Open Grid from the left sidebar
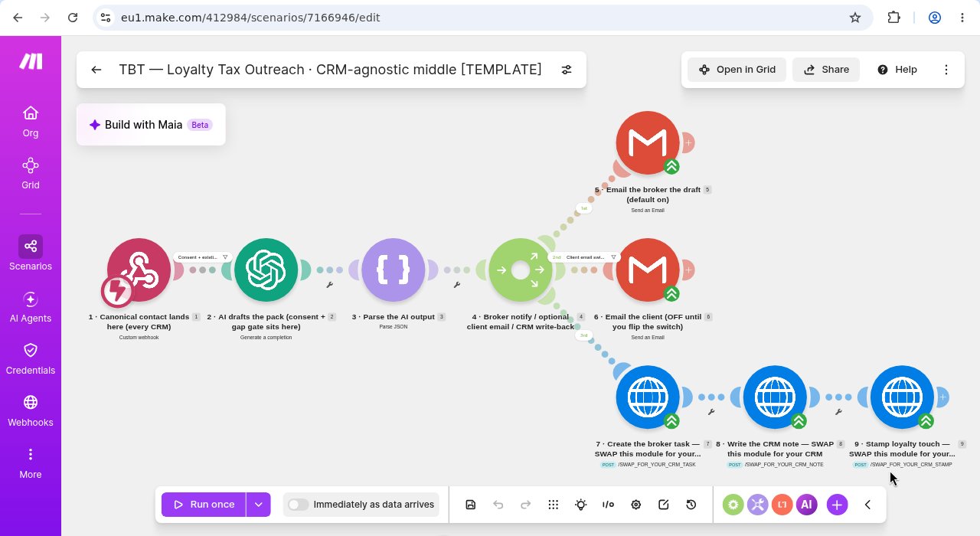The height and width of the screenshot is (536, 980). pos(31,174)
